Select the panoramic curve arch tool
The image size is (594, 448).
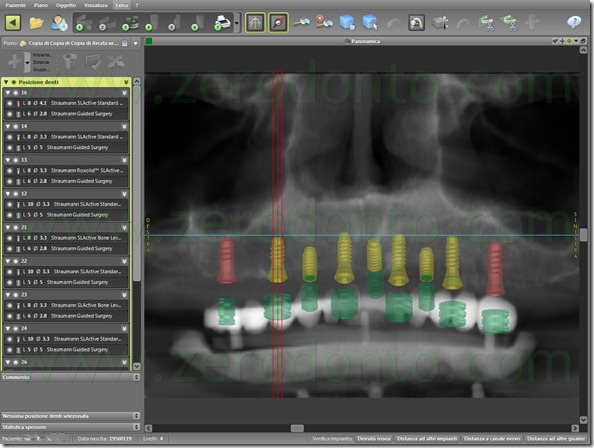(x=255, y=23)
